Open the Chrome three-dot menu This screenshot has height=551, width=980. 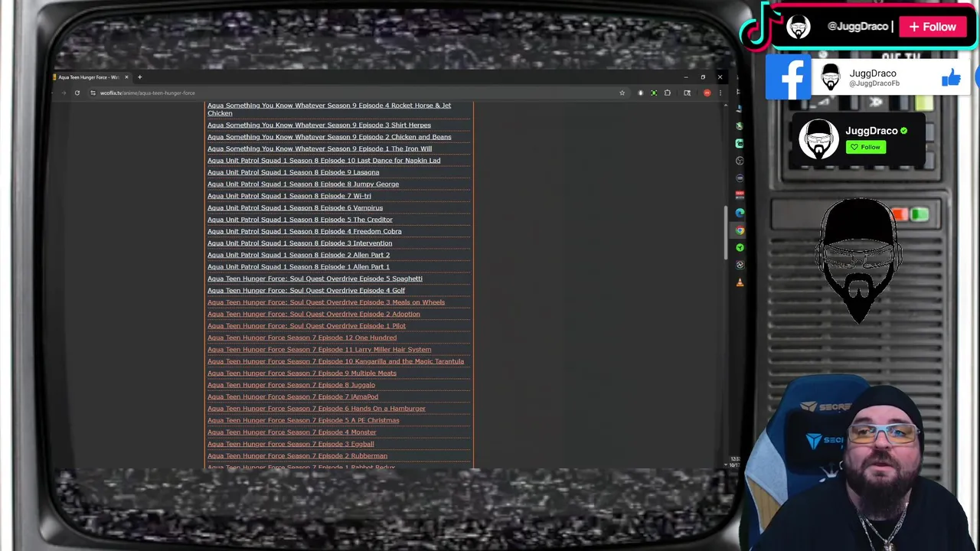720,93
